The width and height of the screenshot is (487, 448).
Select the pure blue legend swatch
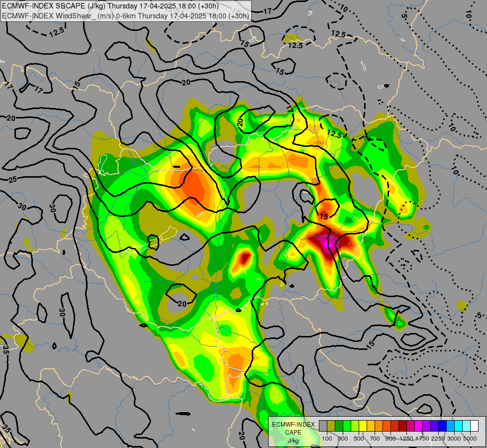[442, 426]
